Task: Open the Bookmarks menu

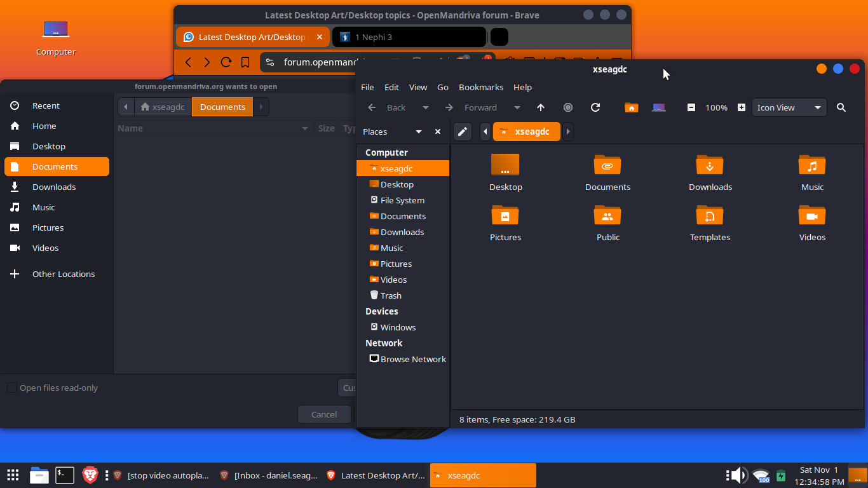Action: 480,87
